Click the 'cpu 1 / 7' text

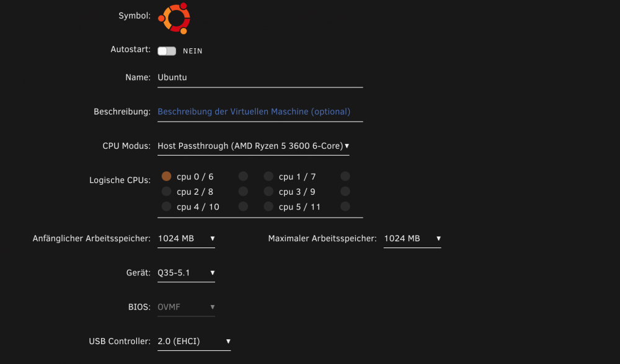tap(297, 177)
